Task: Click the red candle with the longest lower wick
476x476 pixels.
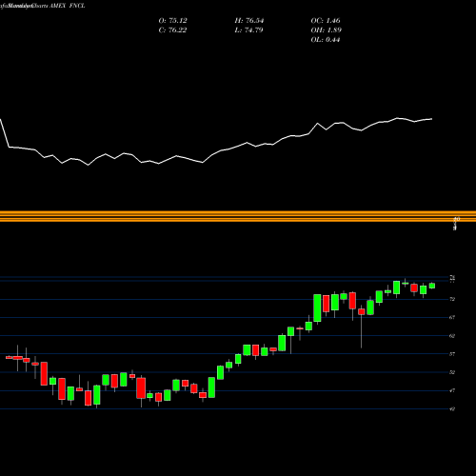Action: [362, 311]
